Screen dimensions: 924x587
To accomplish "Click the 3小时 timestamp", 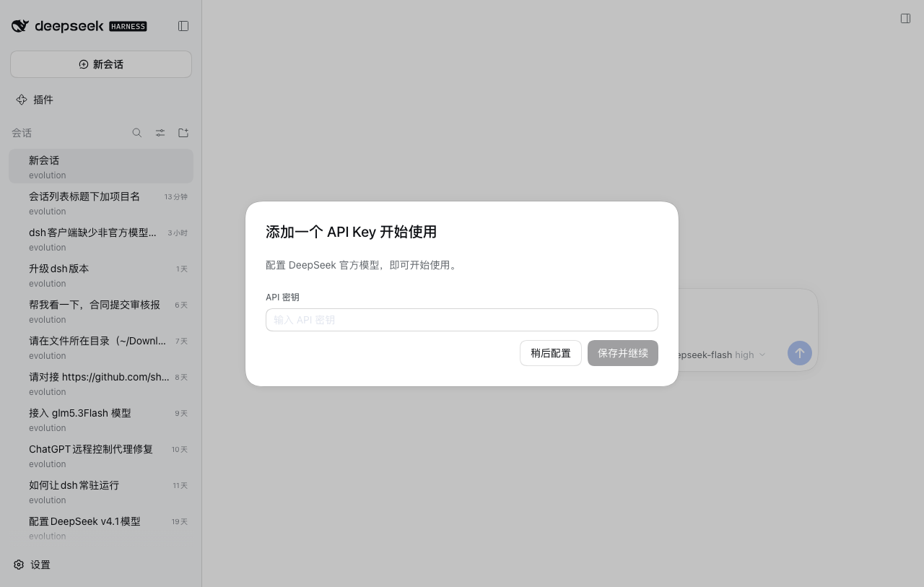I will pyautogui.click(x=178, y=232).
